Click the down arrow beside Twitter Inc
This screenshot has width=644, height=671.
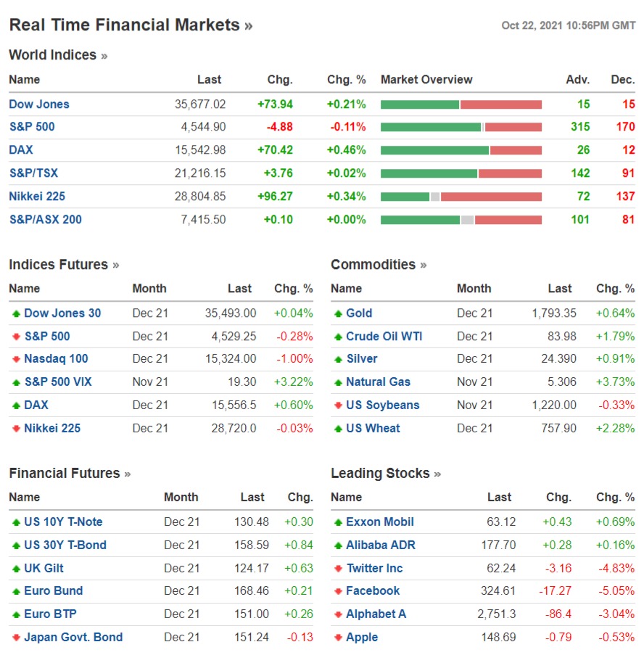338,569
